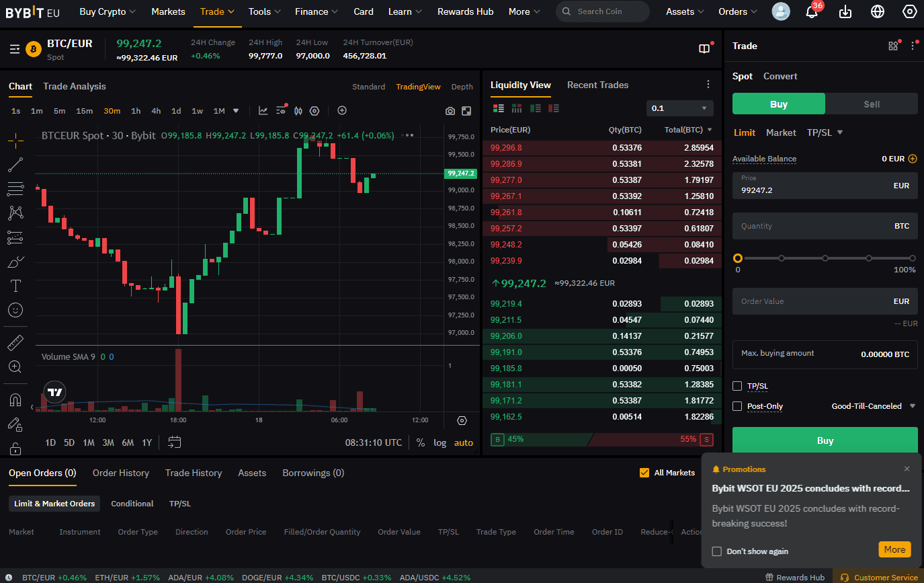Take a chart snapshot with camera icon
The image size is (924, 583).
point(450,111)
